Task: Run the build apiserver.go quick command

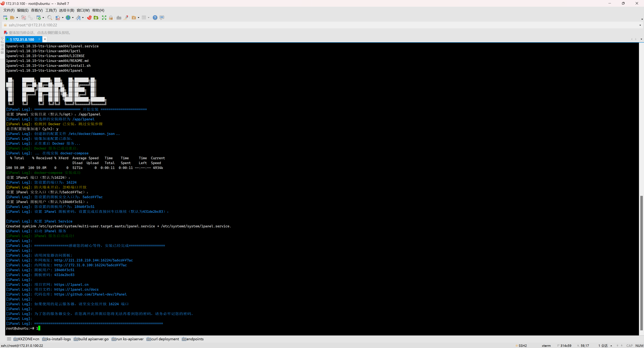Action: point(91,339)
